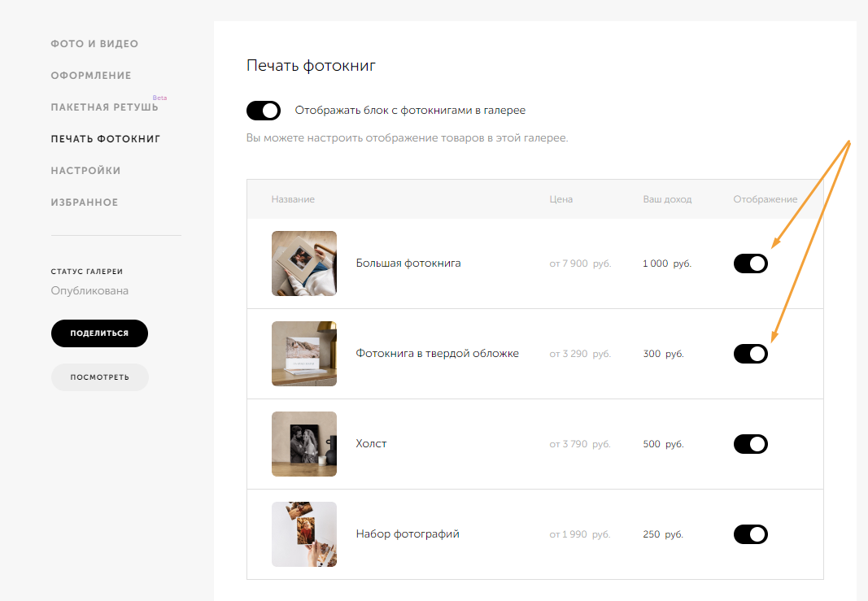Turn off Фотокнига в твердой обложке toggle
The image size is (868, 601).
tap(750, 354)
